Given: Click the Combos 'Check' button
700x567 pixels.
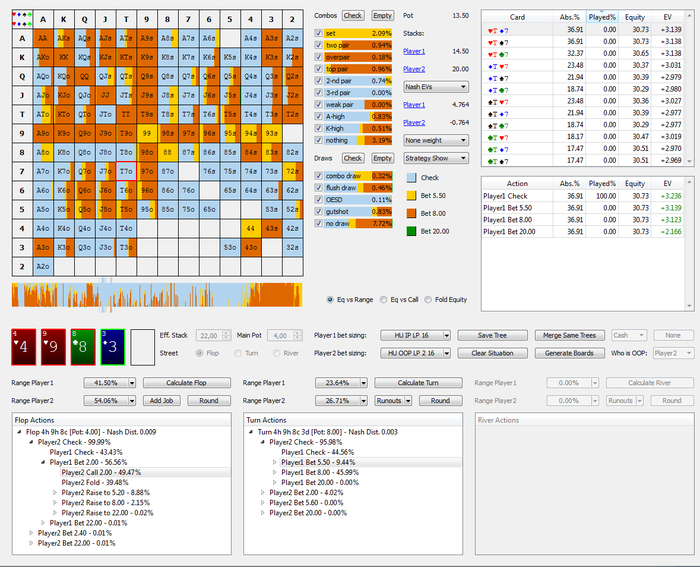Looking at the screenshot, I should click(x=353, y=16).
